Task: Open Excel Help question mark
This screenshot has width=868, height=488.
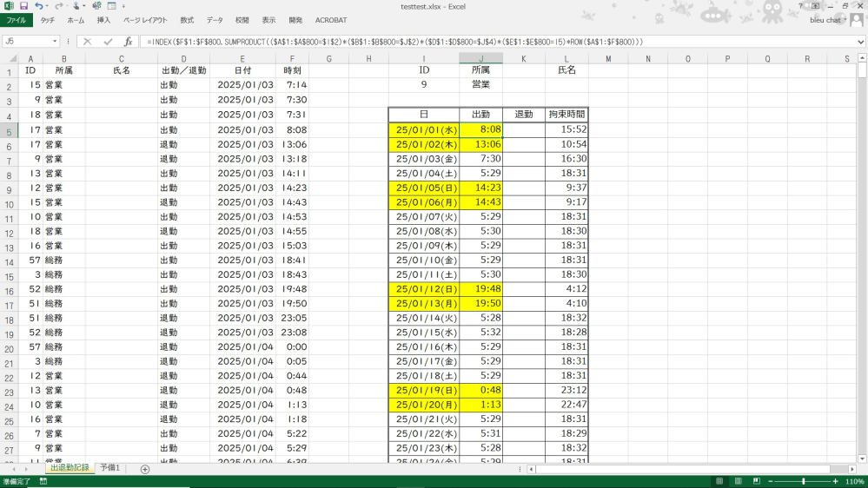Action: pos(800,6)
